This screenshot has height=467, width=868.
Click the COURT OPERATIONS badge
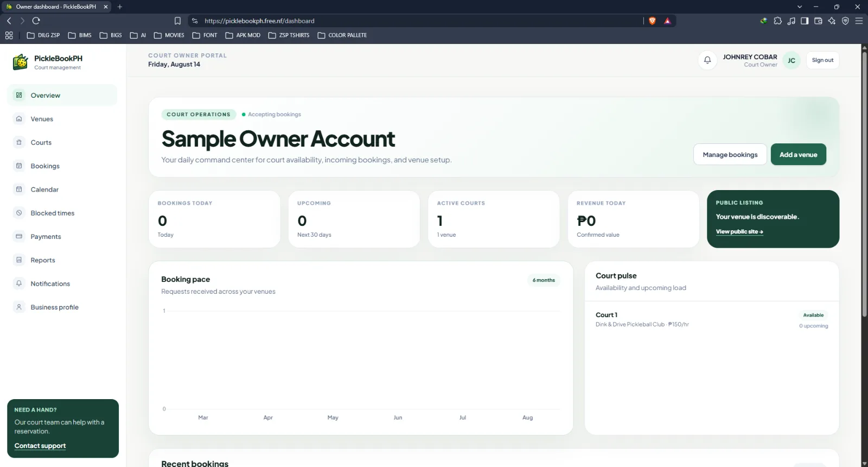[199, 115]
